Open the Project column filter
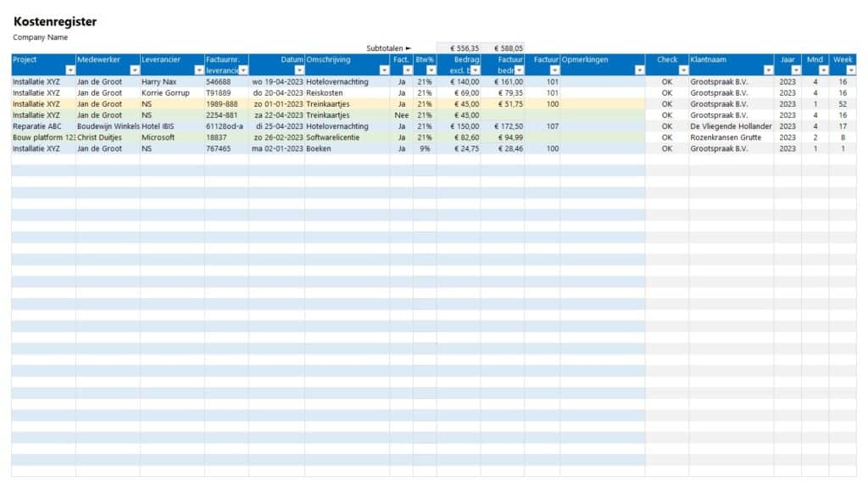The height and width of the screenshot is (488, 868). click(70, 68)
